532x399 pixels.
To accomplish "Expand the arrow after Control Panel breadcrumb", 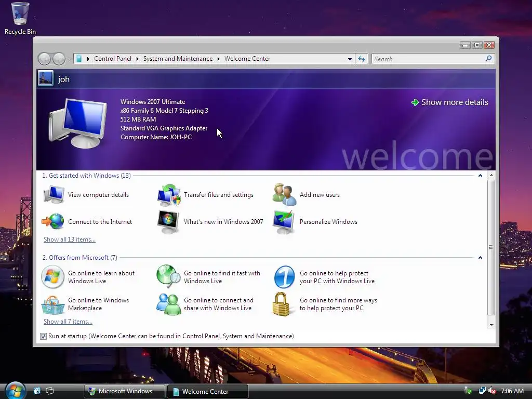I will (137, 59).
